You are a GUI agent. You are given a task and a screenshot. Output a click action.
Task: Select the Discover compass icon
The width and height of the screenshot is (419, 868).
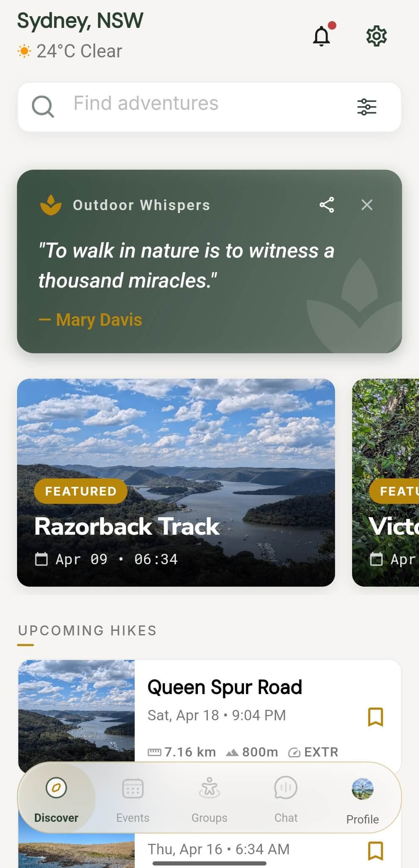pos(57,788)
